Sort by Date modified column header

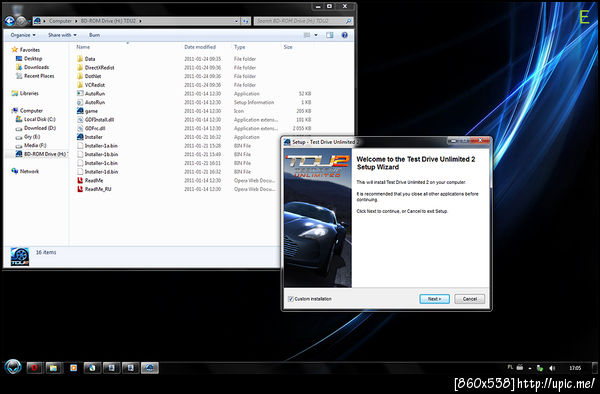coord(200,47)
